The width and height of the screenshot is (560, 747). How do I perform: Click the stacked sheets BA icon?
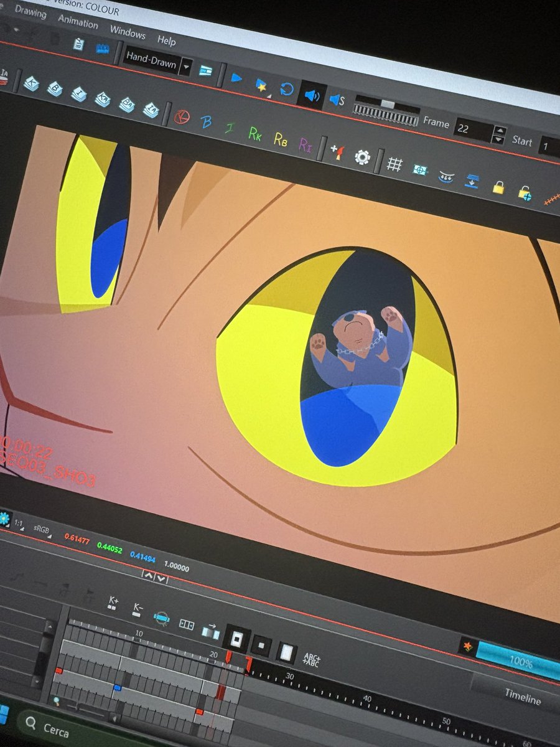coord(126,104)
